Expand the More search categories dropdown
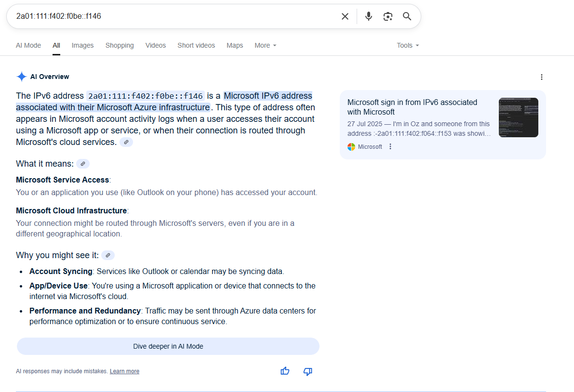The height and width of the screenshot is (392, 574). click(266, 45)
